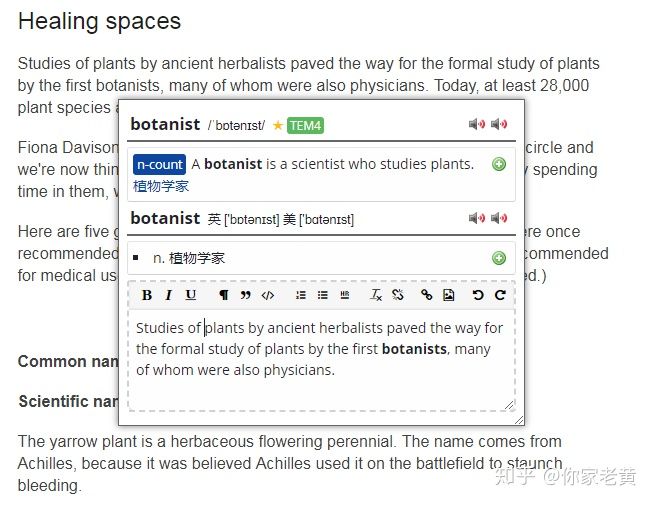Insert hyperlink icon in editor toolbar
This screenshot has height=505, width=653.
pos(426,295)
